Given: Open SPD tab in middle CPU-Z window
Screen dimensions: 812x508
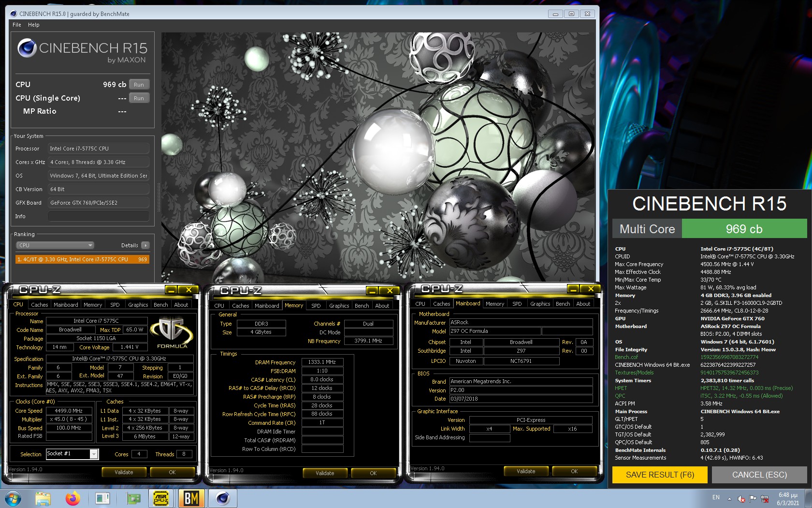Looking at the screenshot, I should point(316,306).
